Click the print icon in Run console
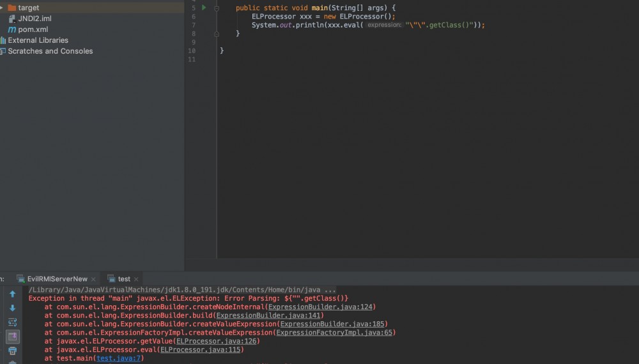 [x=12, y=351]
